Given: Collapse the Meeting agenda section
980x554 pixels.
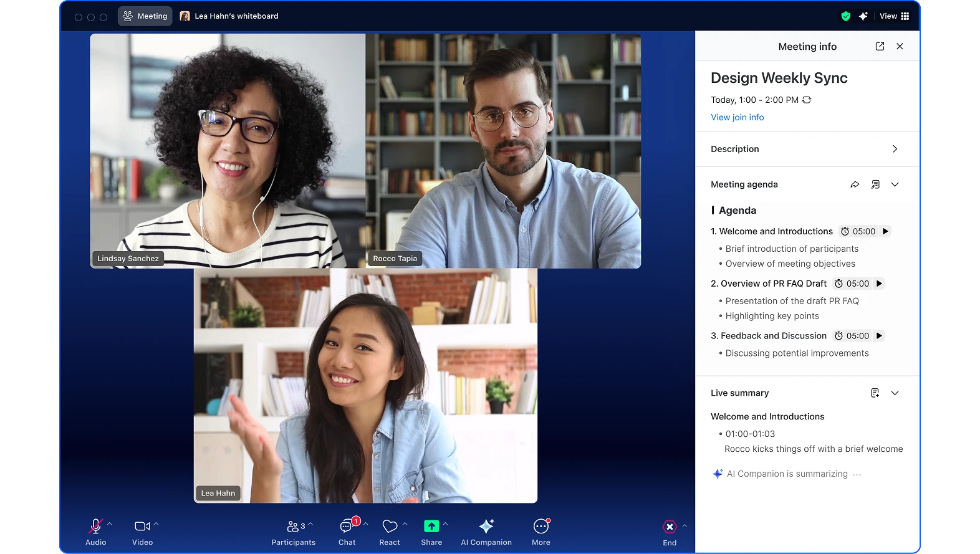Looking at the screenshot, I should 895,184.
